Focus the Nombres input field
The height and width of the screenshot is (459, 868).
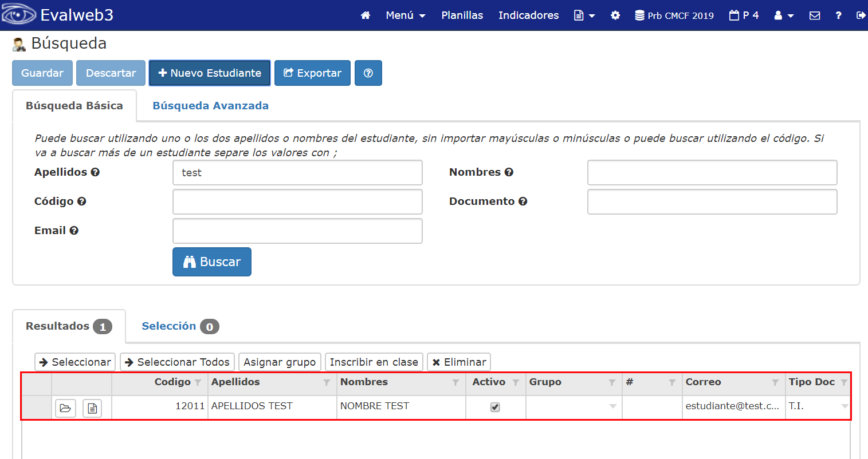coord(712,172)
